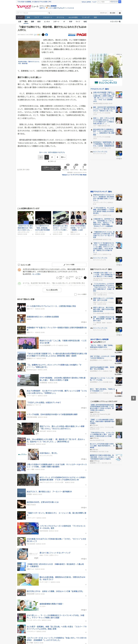Go to article page 3
The image size is (138, 644).
tap(57, 157)
